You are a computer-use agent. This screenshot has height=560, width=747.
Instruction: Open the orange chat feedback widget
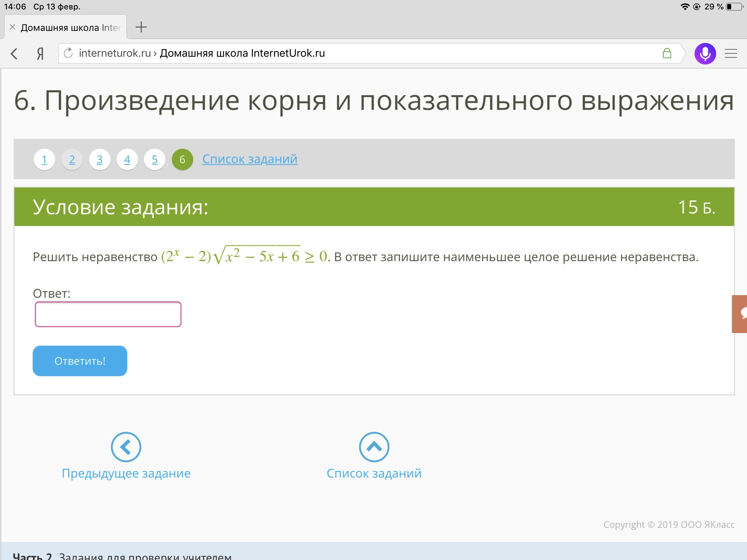(x=740, y=314)
